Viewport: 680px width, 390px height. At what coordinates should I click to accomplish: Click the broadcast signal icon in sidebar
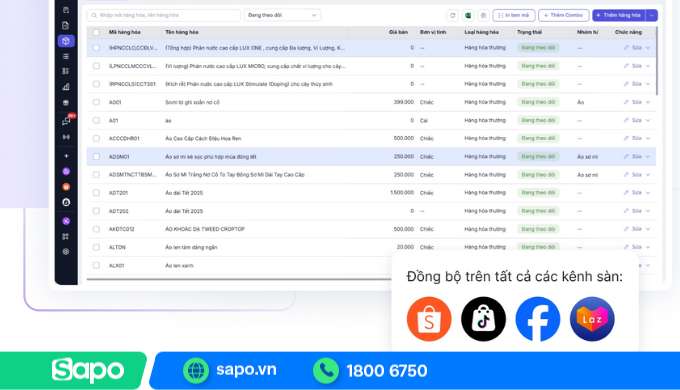point(66,137)
